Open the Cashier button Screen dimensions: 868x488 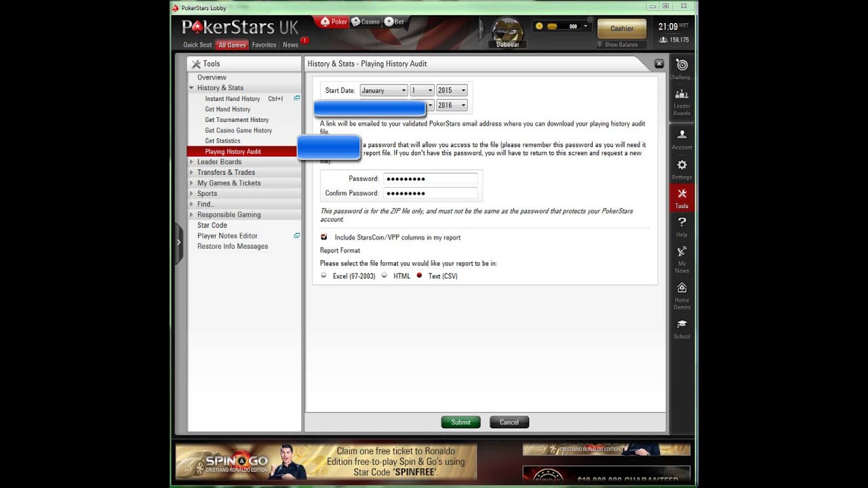tap(622, 28)
